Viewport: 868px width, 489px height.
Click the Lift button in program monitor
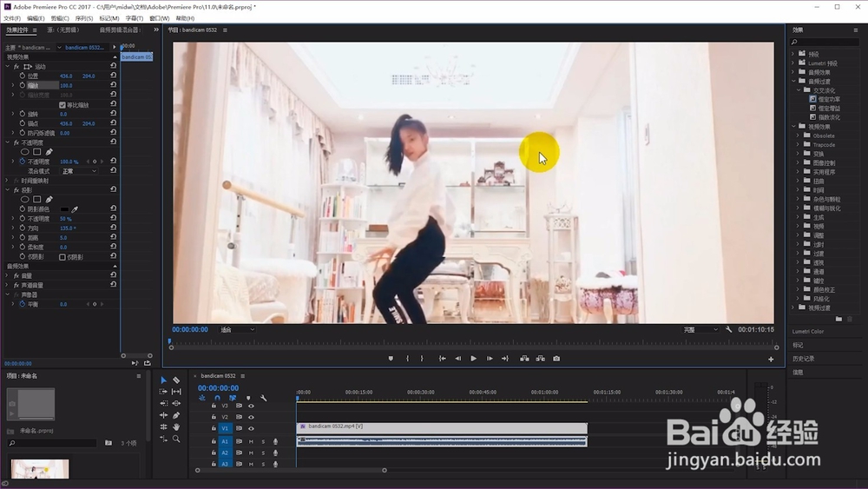524,359
